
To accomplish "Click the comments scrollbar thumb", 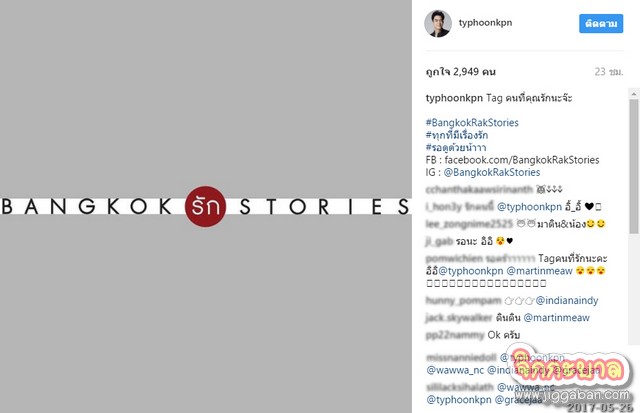I will click(x=633, y=166).
